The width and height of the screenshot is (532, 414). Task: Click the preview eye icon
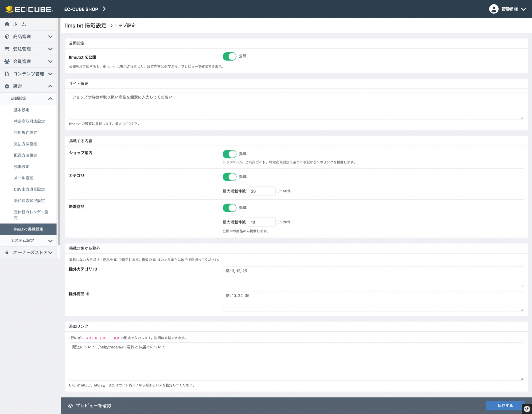[70, 406]
